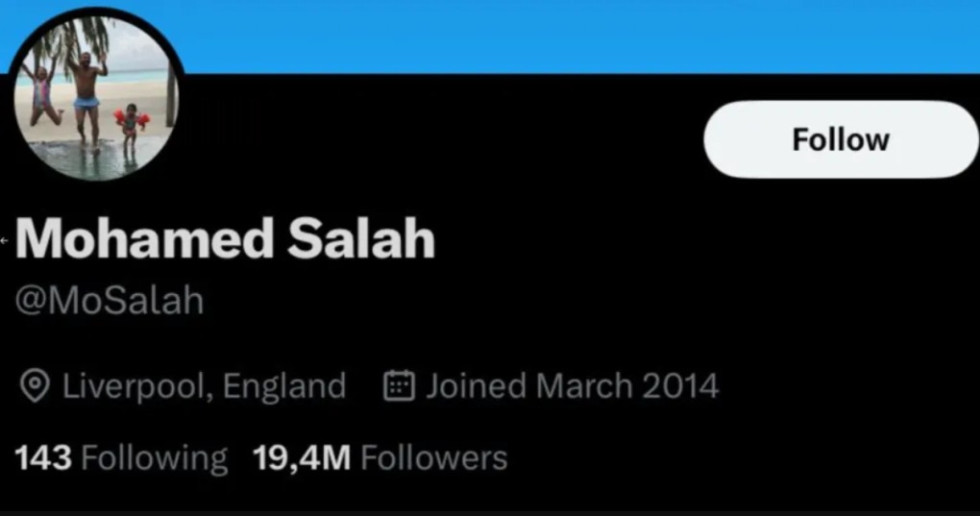
Task: Click the Mohamed Salah display name
Action: [227, 239]
